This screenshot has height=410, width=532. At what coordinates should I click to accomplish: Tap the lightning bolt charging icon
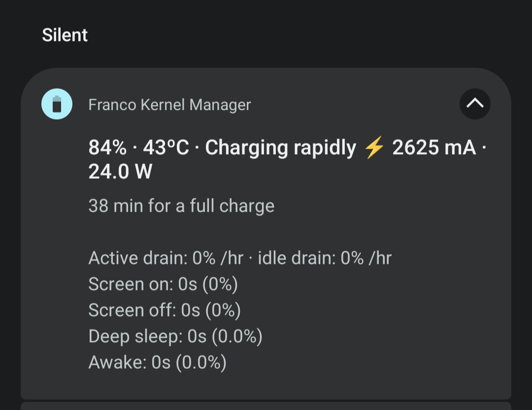coord(374,148)
